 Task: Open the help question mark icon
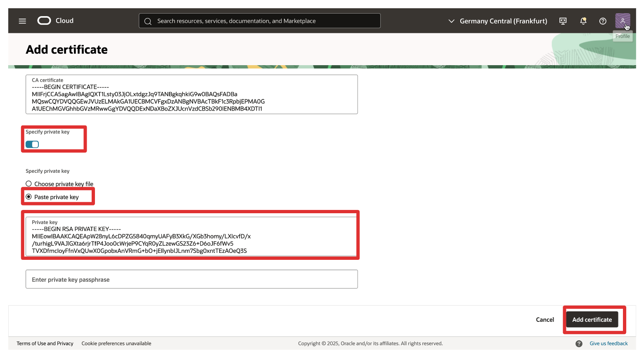tap(603, 21)
